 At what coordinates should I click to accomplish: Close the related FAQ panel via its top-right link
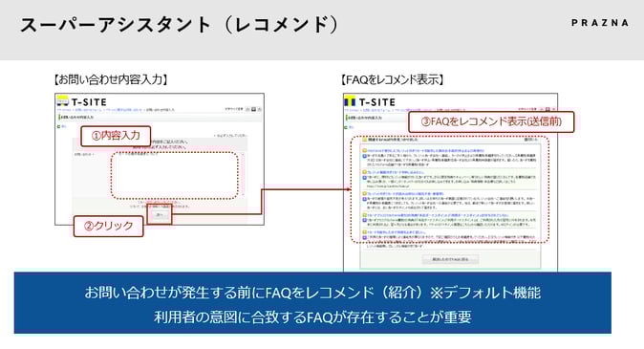(530, 140)
